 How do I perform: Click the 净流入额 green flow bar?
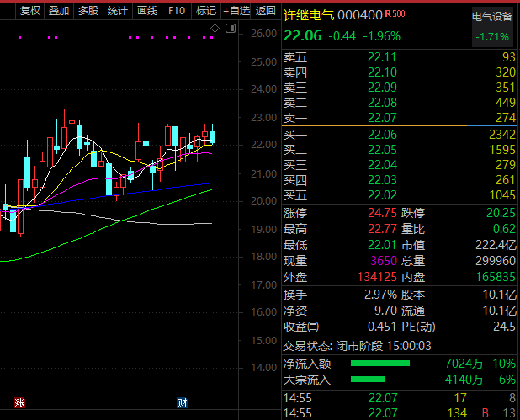coord(379,364)
